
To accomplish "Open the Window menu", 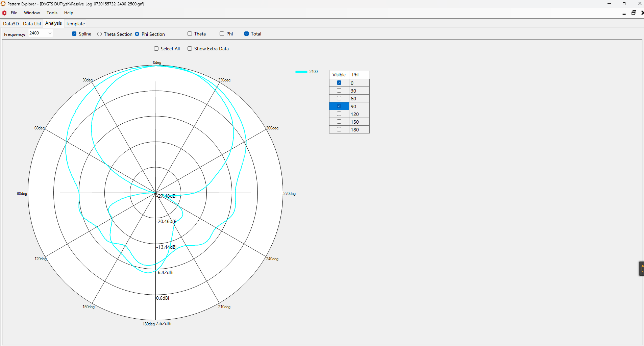I will click(x=32, y=13).
